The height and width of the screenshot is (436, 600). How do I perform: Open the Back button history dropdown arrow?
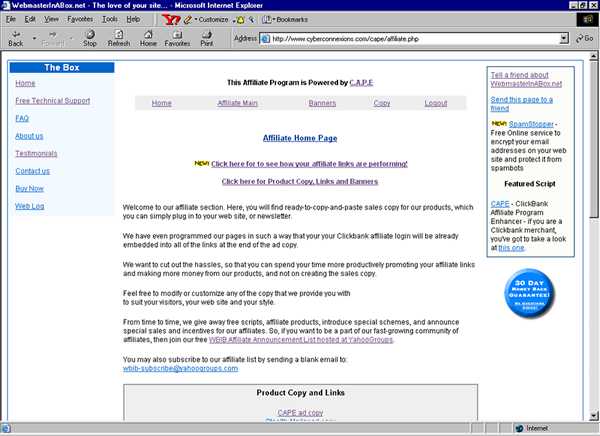[x=34, y=38]
